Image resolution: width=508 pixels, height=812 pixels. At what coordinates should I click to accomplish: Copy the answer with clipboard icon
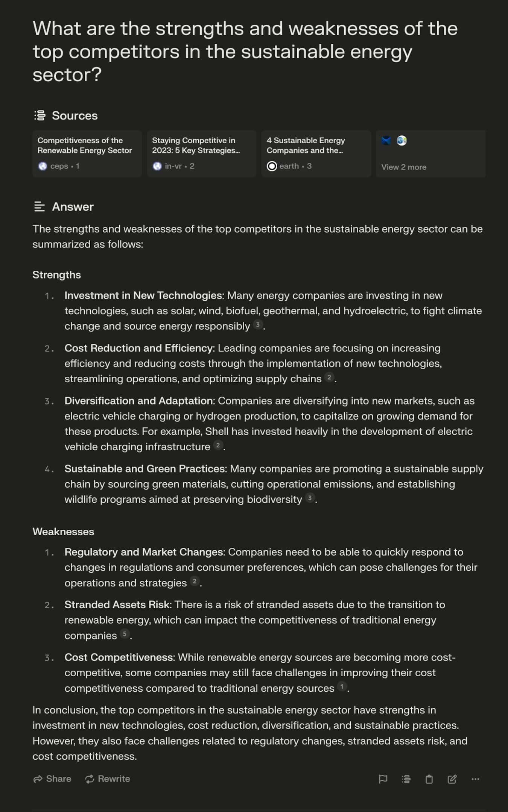pos(429,779)
